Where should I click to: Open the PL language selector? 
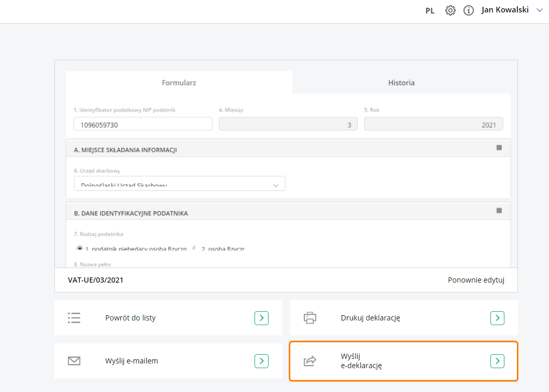coord(430,10)
